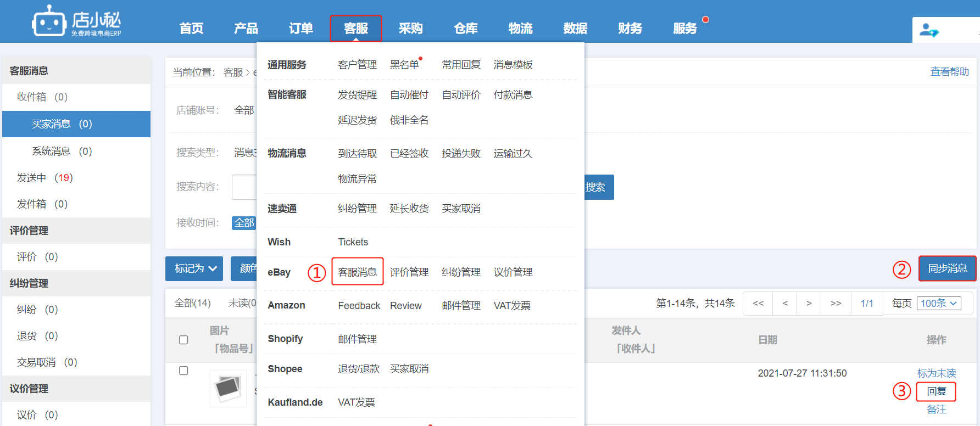Select Wish Tickets entry

point(353,242)
